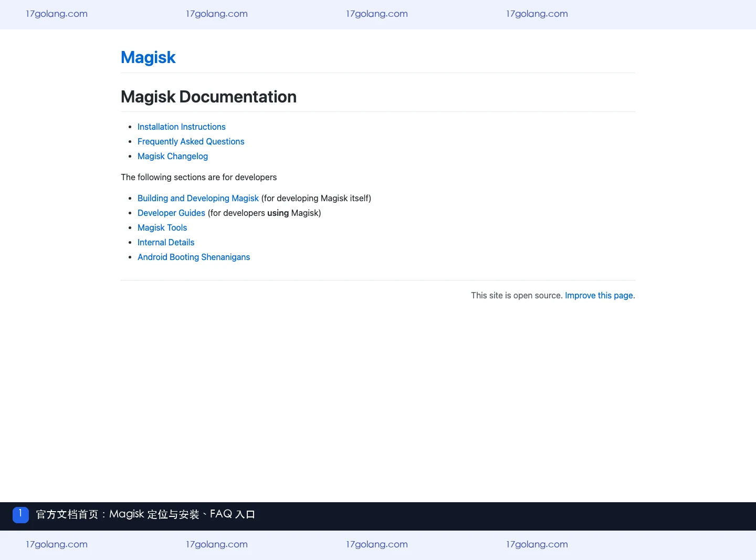Open Android Booting Shenanigans link
Viewport: 756px width, 560px height.
pos(194,257)
